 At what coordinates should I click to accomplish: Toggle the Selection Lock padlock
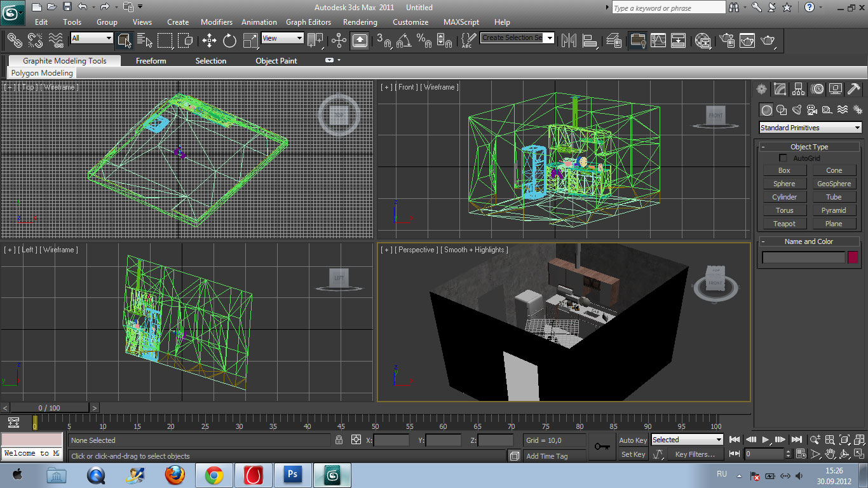(x=339, y=440)
